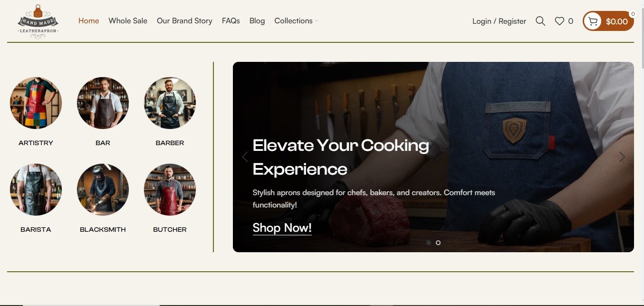
Task: Open Butcher category label
Action: (170, 229)
